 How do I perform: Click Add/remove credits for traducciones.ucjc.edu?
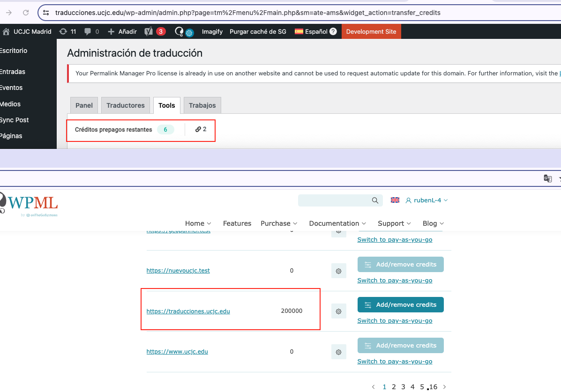coord(400,305)
